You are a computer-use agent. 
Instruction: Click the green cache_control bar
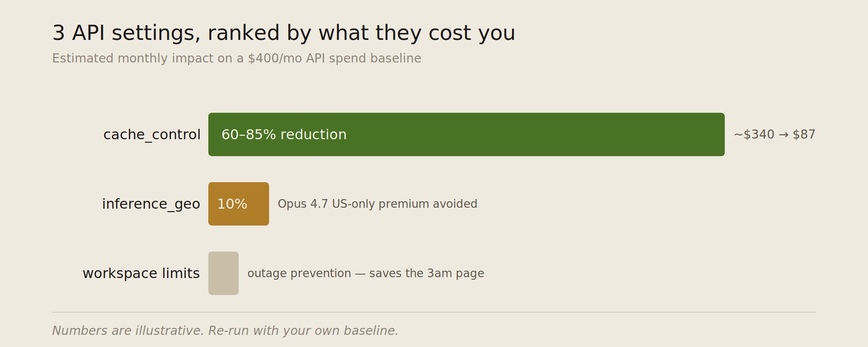coord(467,134)
